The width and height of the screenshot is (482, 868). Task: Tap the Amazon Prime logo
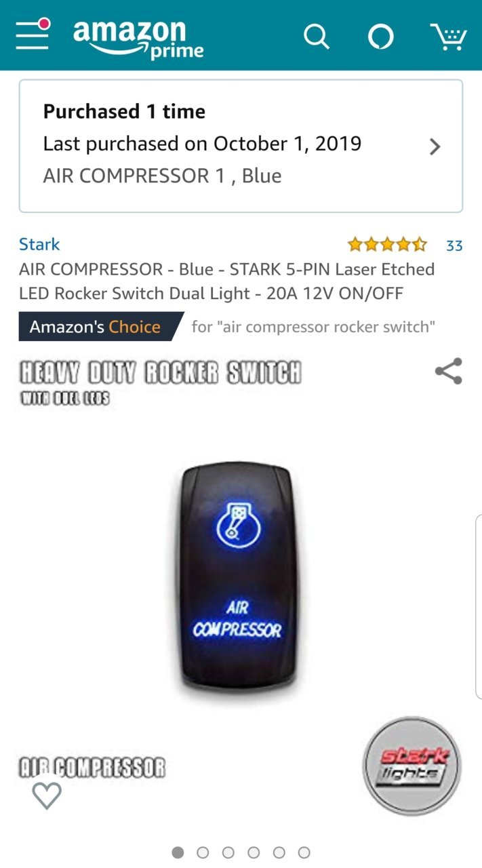tap(138, 39)
